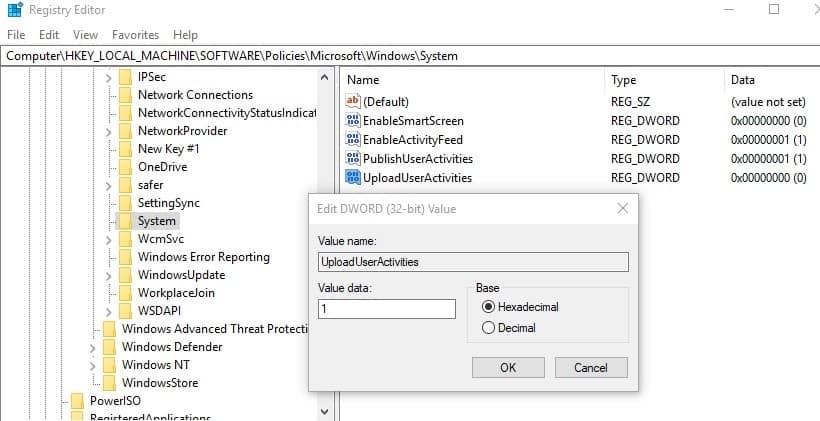Expand the safer key

108,186
